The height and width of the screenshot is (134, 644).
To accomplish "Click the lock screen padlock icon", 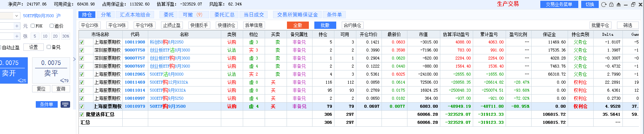I will [x=611, y=4].
